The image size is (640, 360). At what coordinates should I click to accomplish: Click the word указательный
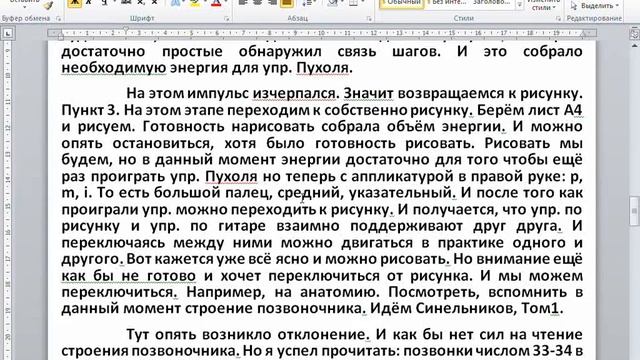(400, 193)
